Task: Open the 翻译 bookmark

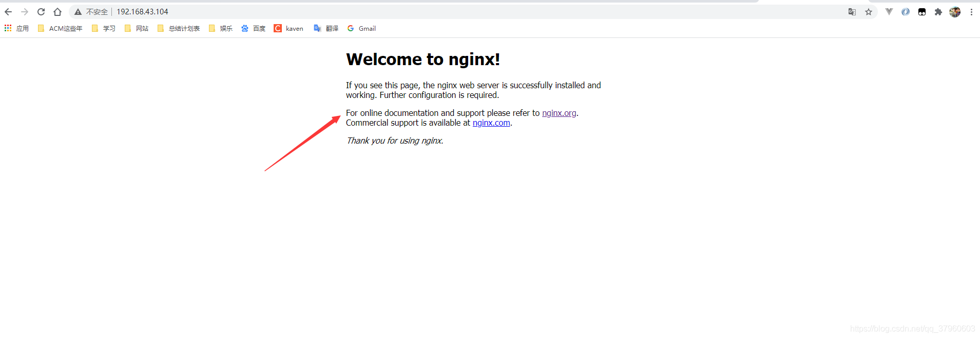Action: 326,28
